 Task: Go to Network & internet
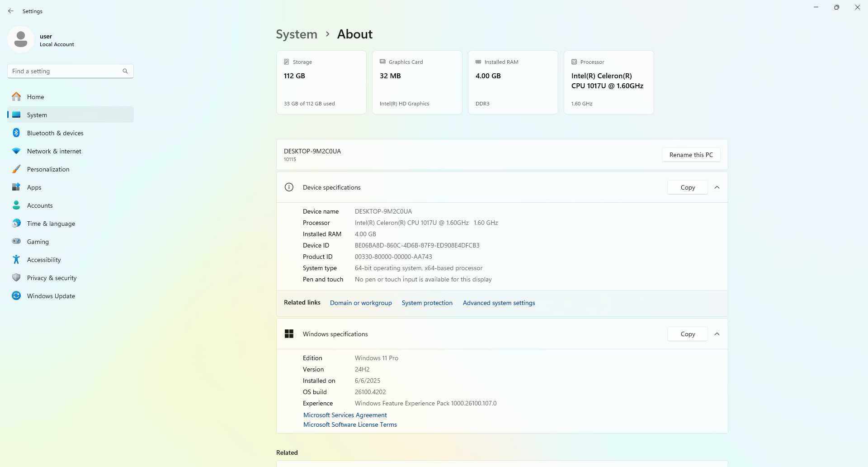click(x=71, y=151)
